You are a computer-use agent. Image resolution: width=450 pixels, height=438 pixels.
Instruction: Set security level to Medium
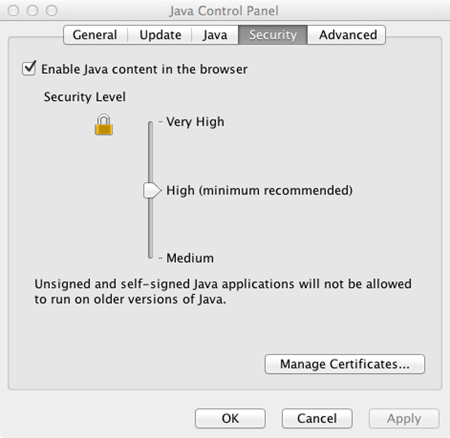coord(190,258)
